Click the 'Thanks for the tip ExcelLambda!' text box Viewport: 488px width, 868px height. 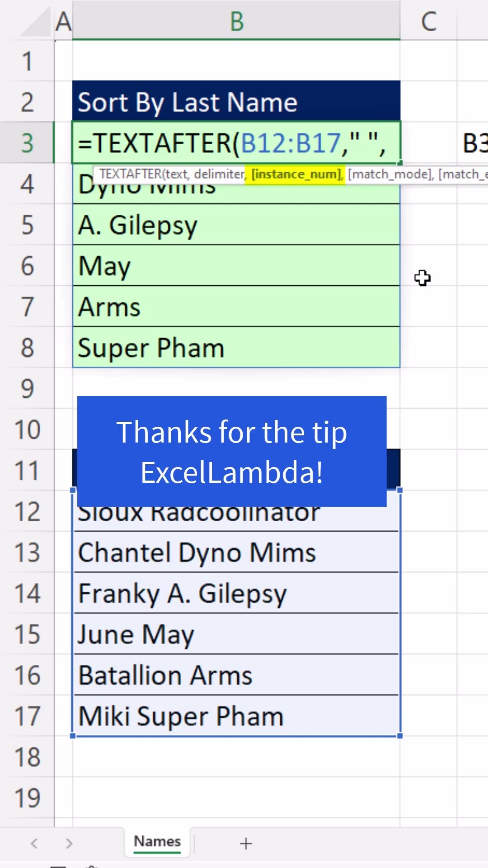(x=232, y=451)
